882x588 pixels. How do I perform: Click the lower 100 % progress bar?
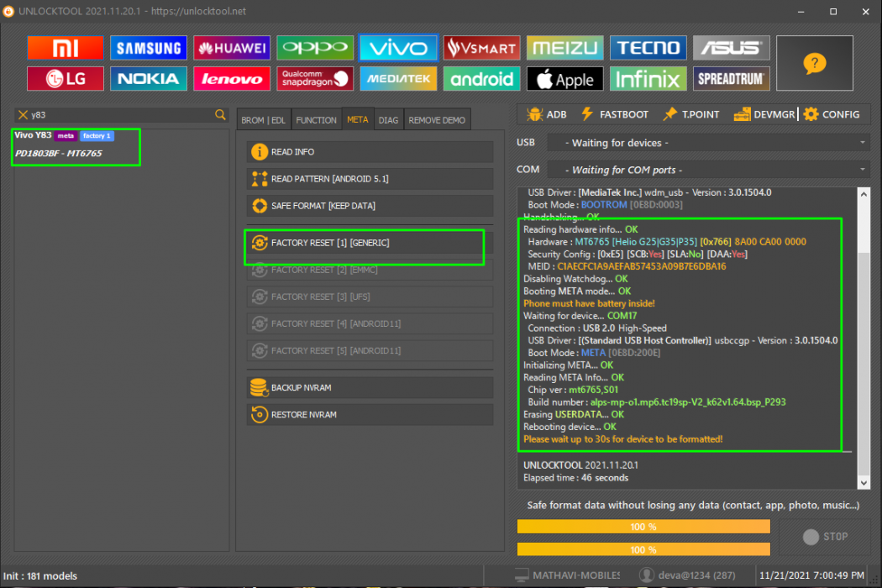click(x=643, y=549)
